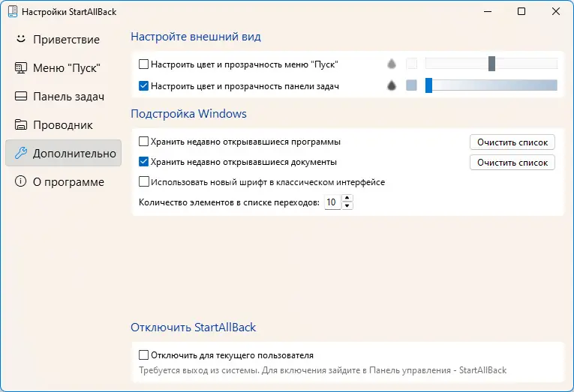Click the droplet icon in taskbar color row
Viewport: 574px width, 392px height.
[x=391, y=86]
